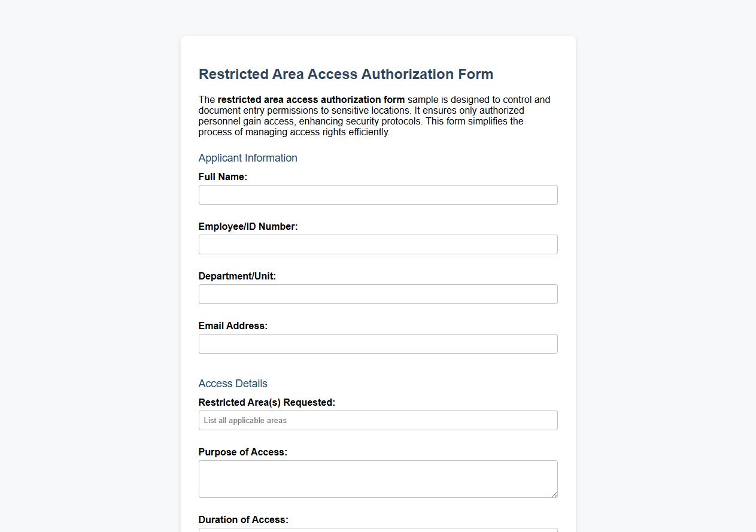Click the field with placeholder 'List all applicable areas'
This screenshot has height=532, width=756.
pyautogui.click(x=378, y=420)
